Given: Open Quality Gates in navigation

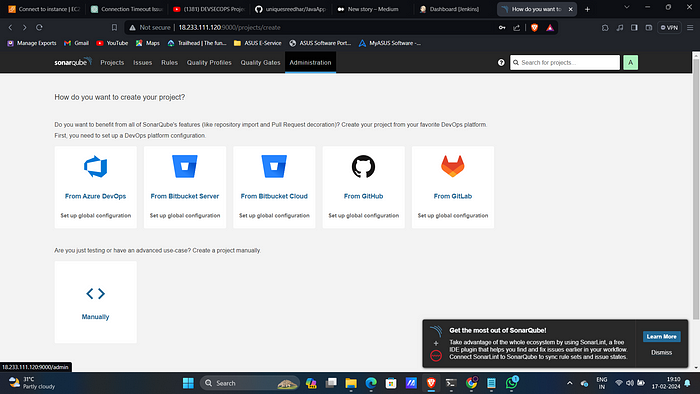Looking at the screenshot, I should (x=260, y=62).
